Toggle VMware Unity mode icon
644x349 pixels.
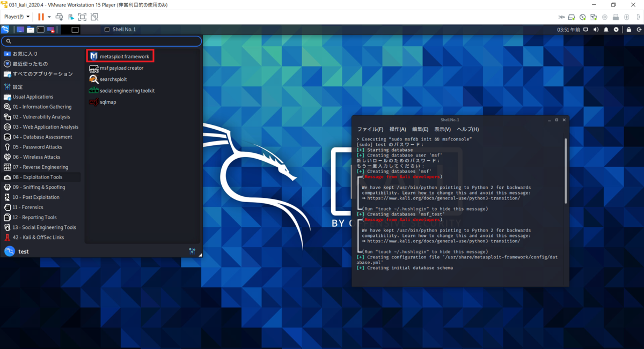(94, 17)
